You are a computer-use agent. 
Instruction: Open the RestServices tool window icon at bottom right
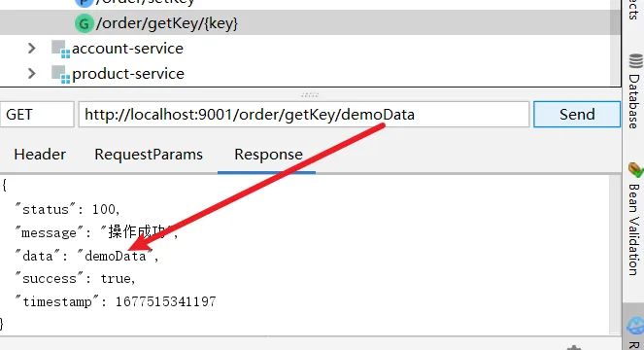(635, 326)
